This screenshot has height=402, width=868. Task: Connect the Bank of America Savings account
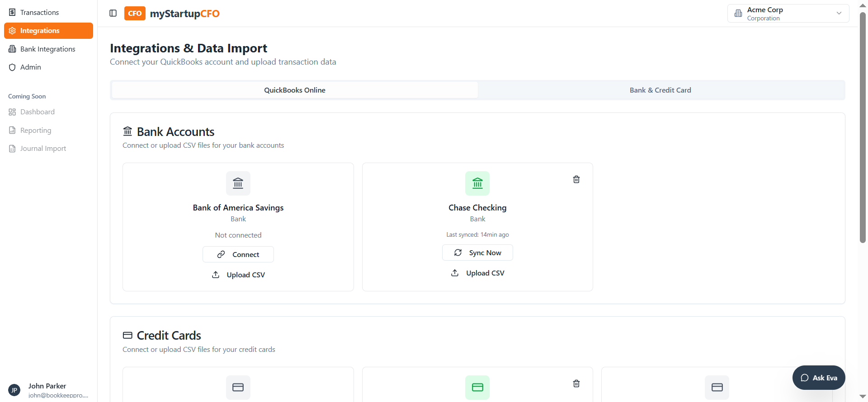tap(238, 254)
